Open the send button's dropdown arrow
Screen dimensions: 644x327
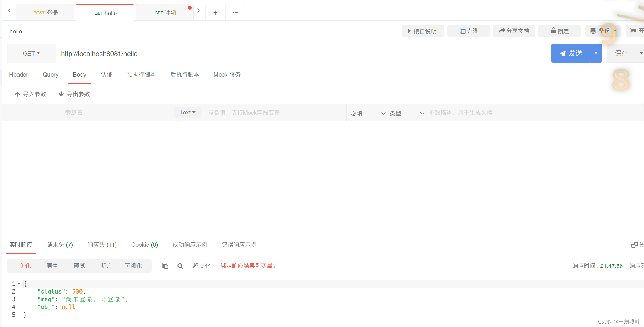[596, 53]
